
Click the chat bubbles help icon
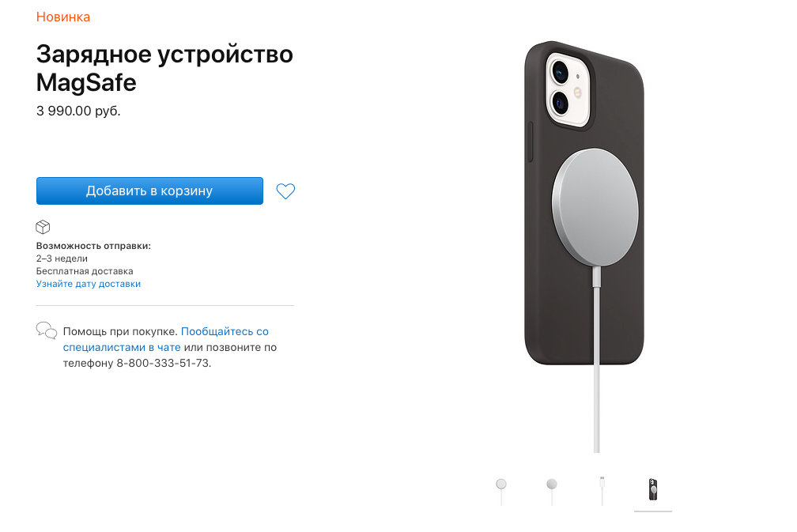click(x=46, y=330)
